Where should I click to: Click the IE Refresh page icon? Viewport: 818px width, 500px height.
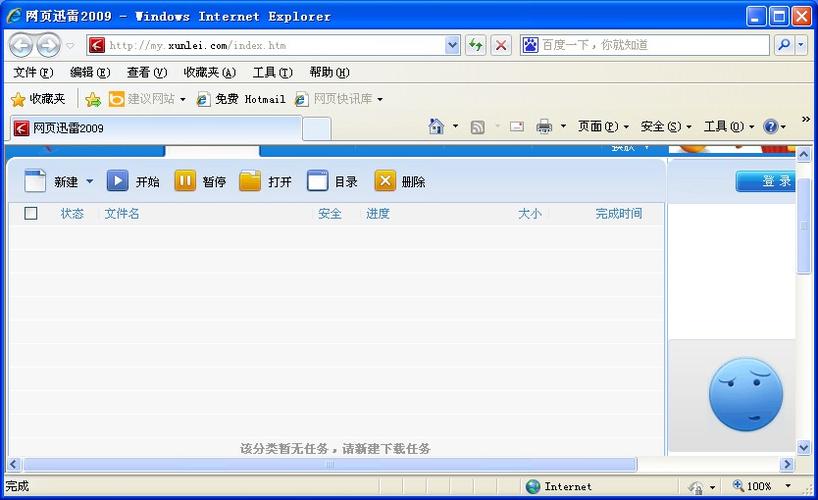pyautogui.click(x=475, y=45)
